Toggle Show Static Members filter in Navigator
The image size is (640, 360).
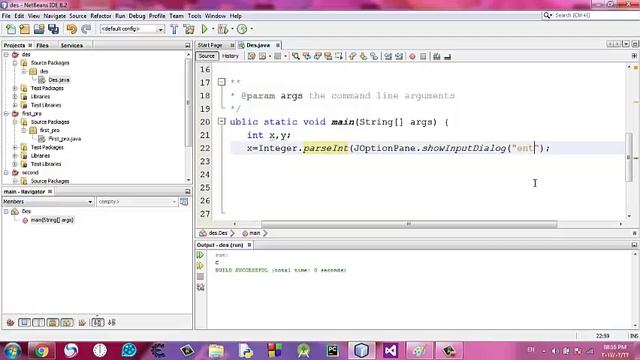[x=39, y=322]
